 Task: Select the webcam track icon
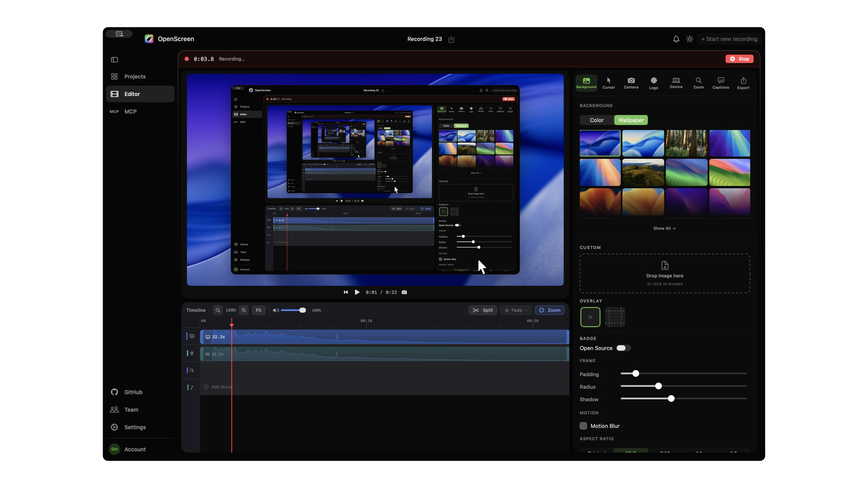(x=192, y=353)
